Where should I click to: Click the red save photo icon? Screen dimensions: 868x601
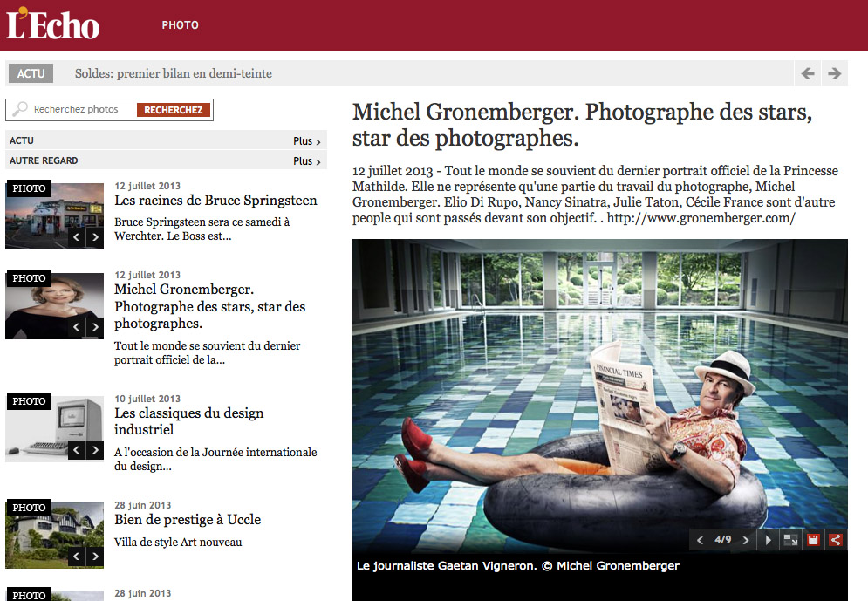(813, 540)
